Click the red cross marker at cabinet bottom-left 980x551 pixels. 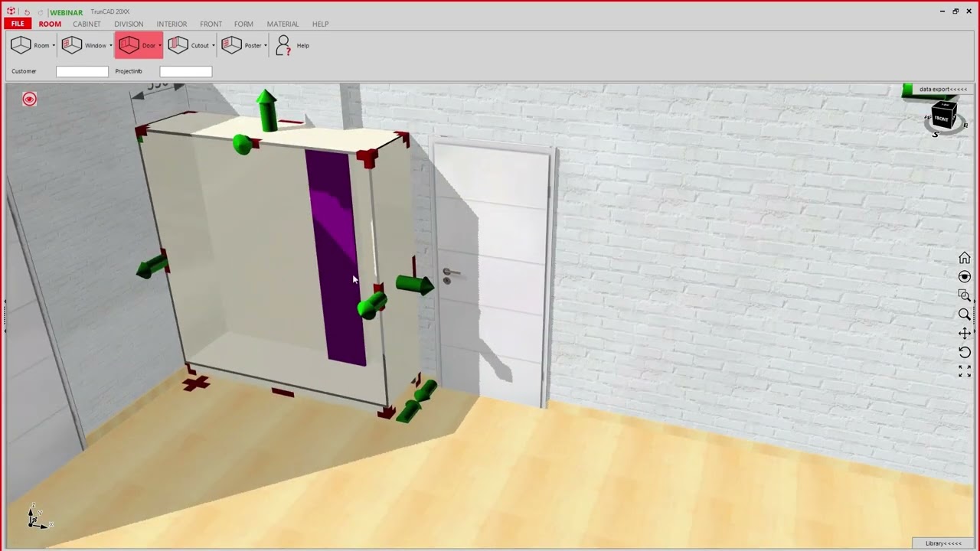click(196, 383)
